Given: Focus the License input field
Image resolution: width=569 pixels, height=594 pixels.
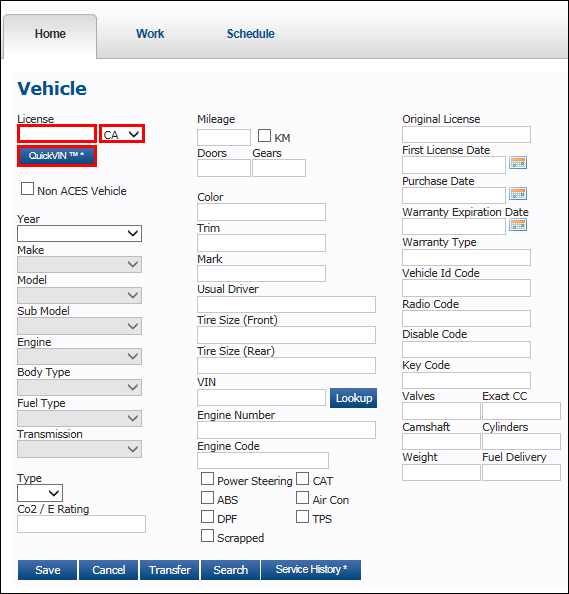Looking at the screenshot, I should [x=57, y=134].
